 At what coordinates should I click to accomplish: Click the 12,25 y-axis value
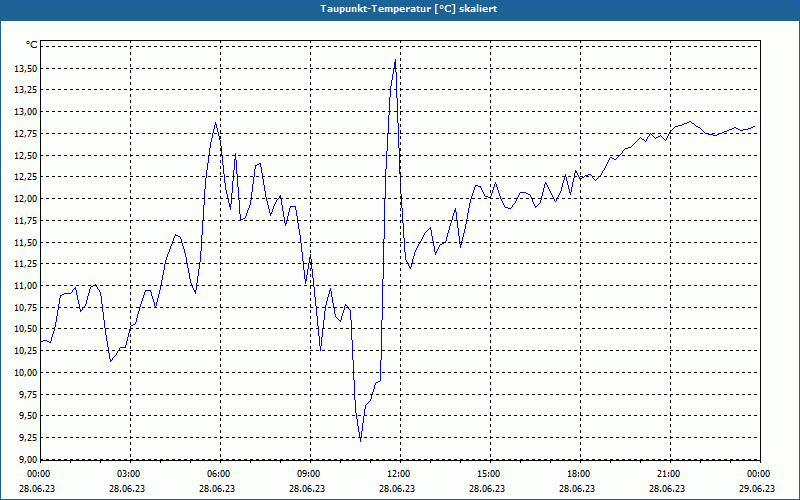coord(27,177)
